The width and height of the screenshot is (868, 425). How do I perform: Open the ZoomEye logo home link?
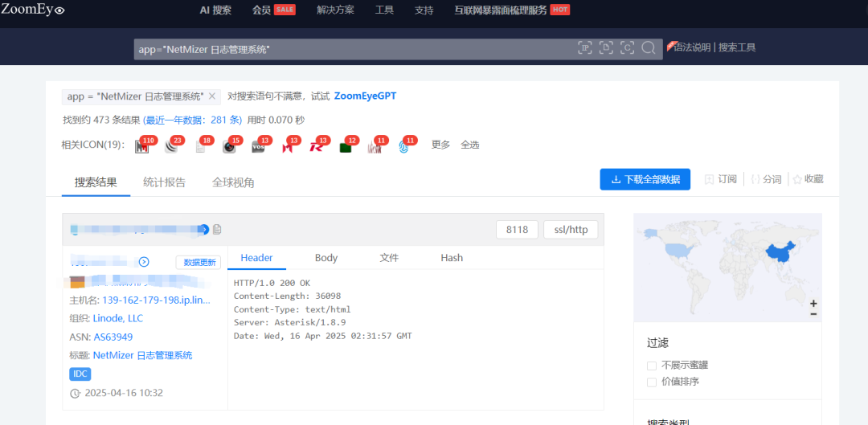(33, 9)
